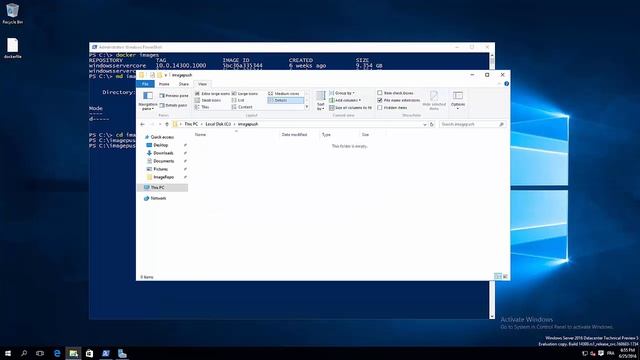
Task: Choose the List layout option
Action: [238, 100]
